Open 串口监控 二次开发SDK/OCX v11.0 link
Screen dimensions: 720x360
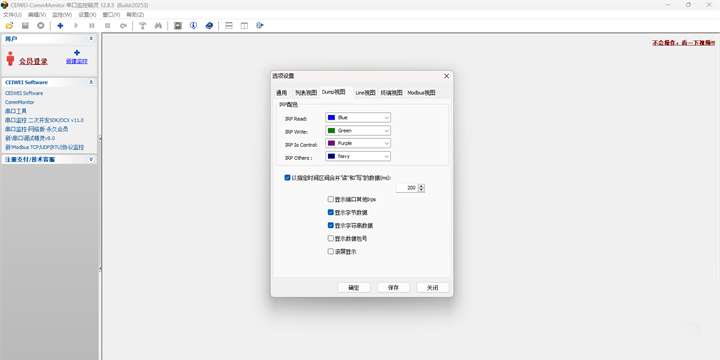(44, 120)
